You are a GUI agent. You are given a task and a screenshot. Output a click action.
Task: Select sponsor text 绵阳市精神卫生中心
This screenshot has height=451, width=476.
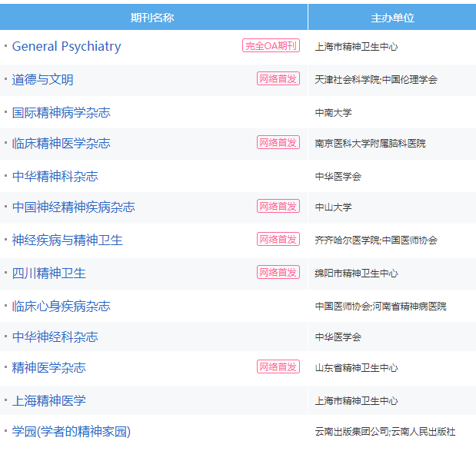(356, 274)
